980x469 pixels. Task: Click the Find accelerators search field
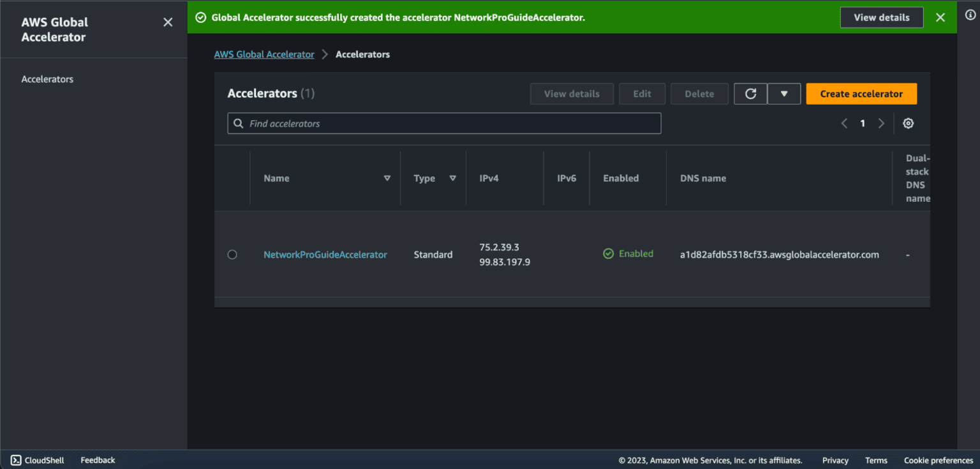click(444, 123)
